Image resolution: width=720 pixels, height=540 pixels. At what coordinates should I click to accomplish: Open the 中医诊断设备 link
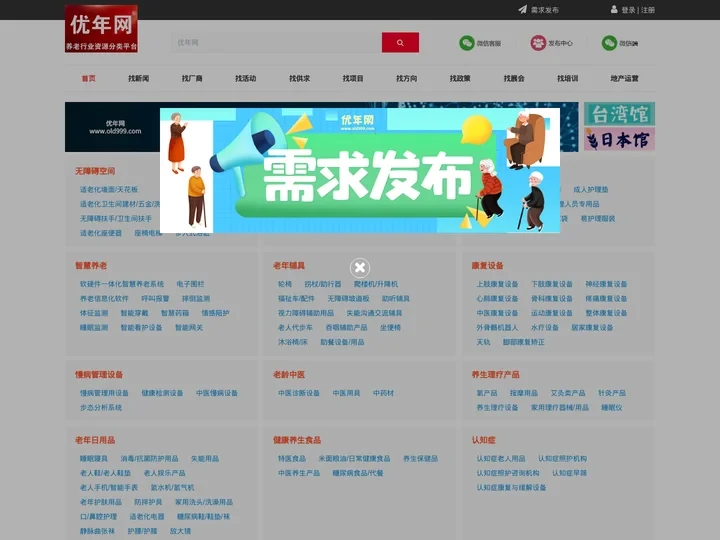point(298,393)
